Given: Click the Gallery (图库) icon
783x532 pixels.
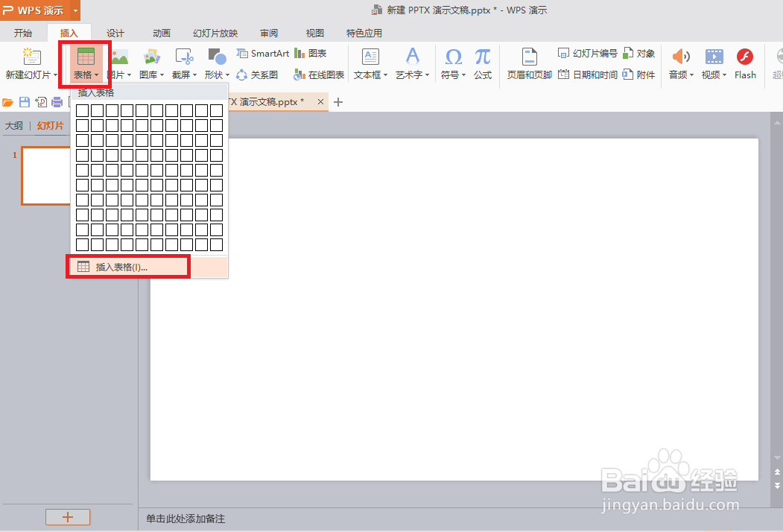Looking at the screenshot, I should [x=151, y=57].
